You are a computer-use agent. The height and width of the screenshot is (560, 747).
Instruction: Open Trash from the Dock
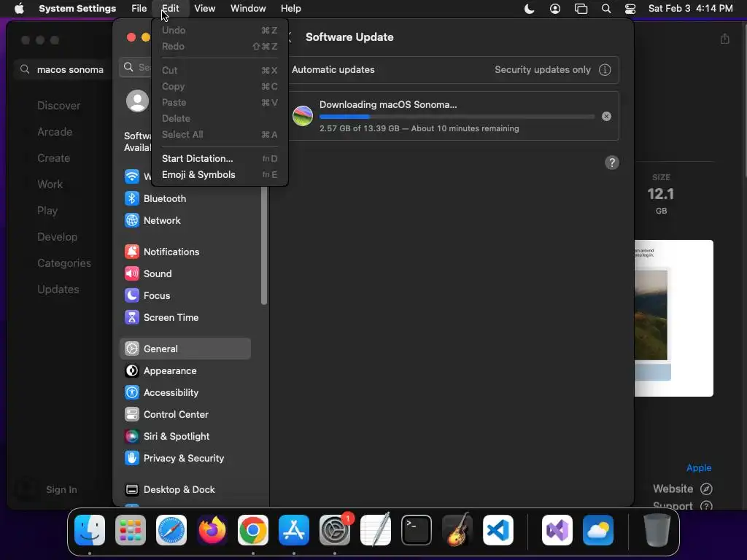click(657, 530)
